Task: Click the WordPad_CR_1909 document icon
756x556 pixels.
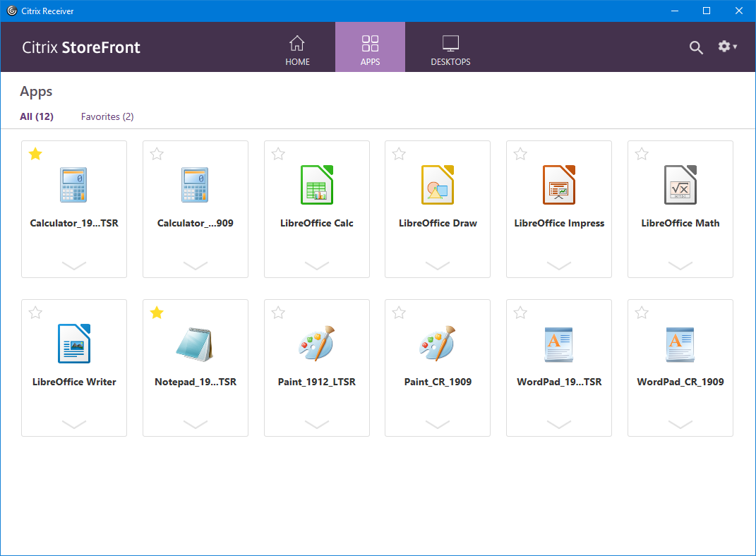Action: pyautogui.click(x=680, y=344)
